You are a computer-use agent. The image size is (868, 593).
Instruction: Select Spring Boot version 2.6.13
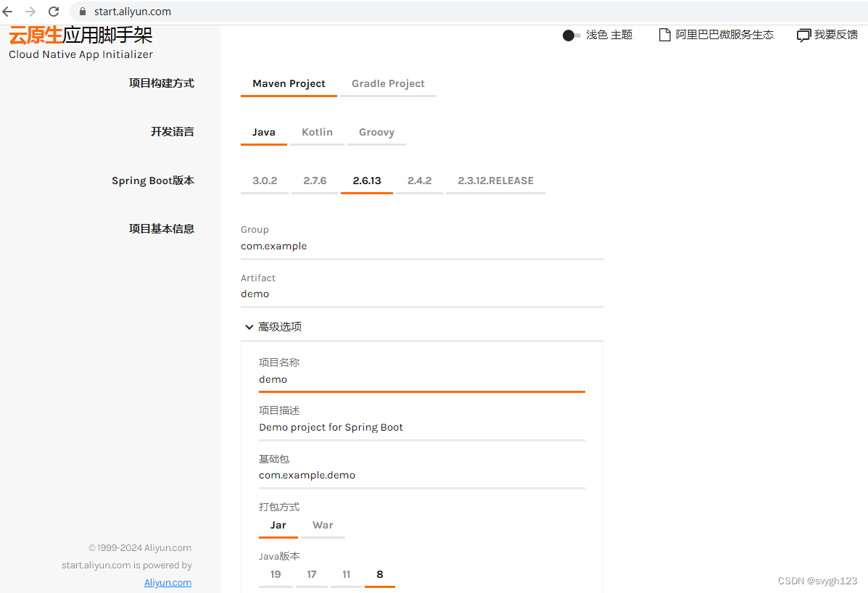[367, 181]
